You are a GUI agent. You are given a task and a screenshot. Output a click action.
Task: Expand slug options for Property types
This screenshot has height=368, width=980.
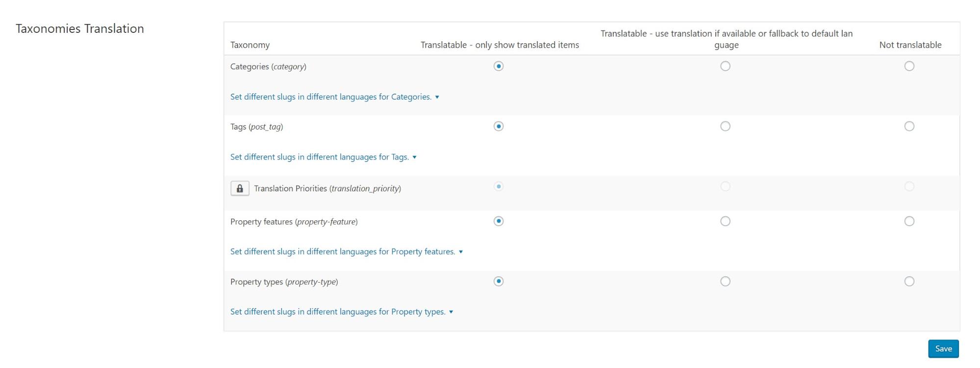[341, 312]
